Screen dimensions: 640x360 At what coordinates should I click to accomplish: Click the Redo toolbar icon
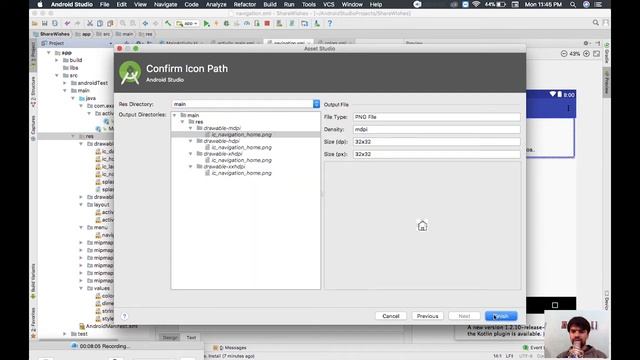pyautogui.click(x=77, y=24)
